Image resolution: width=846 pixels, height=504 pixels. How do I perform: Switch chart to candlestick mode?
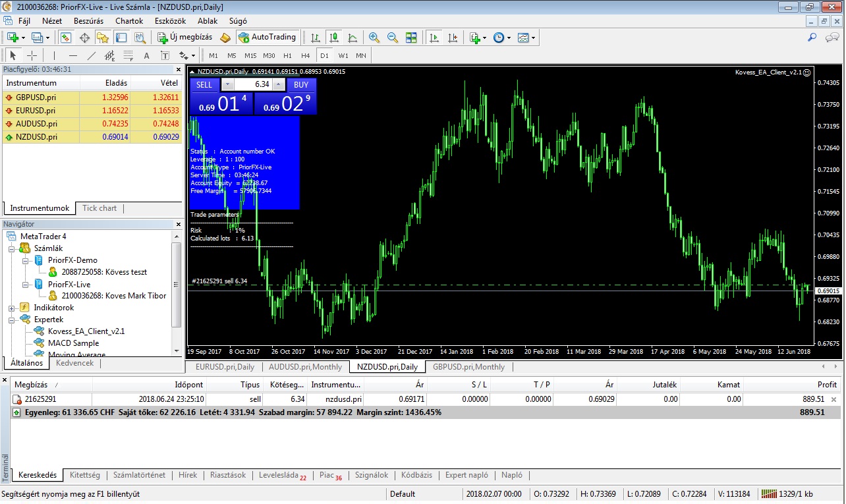pyautogui.click(x=334, y=38)
